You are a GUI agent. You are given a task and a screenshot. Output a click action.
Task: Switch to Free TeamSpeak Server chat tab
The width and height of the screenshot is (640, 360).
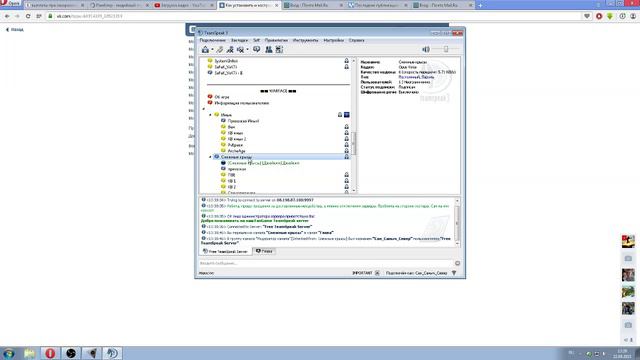(225, 251)
